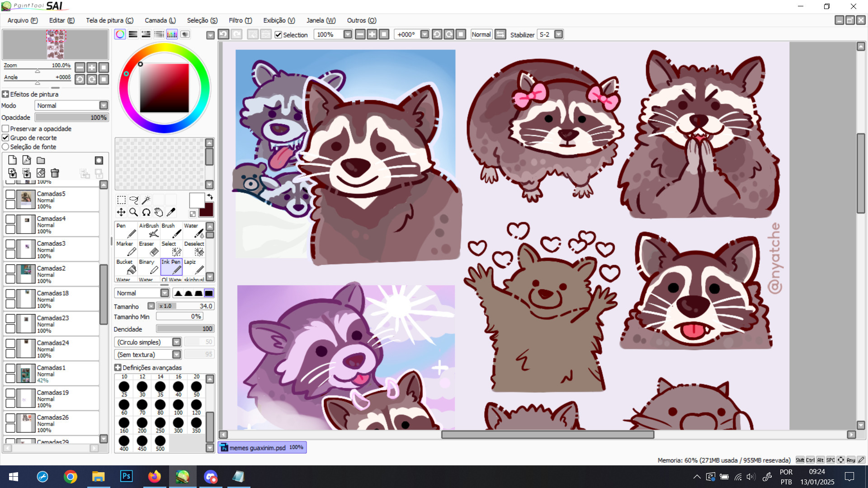Select brush size preset 100

click(x=178, y=407)
